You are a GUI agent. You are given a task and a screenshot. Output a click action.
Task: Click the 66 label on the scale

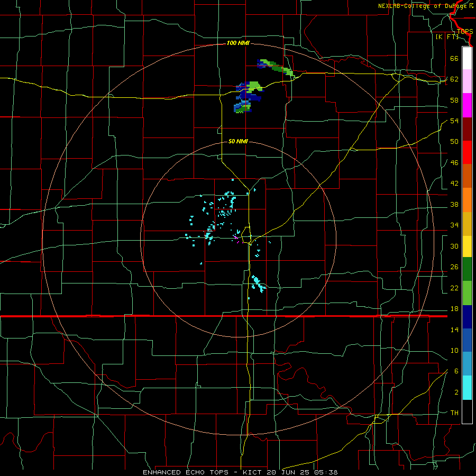tap(454, 58)
